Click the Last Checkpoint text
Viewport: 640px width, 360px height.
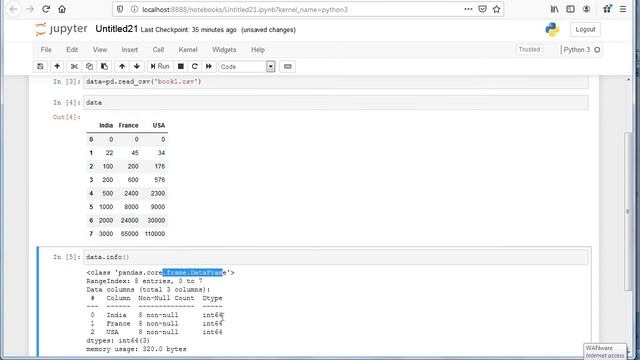pyautogui.click(x=188, y=30)
